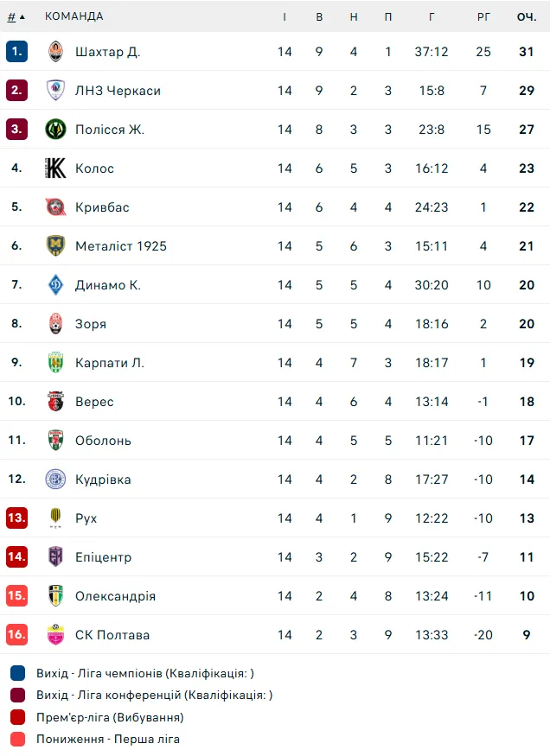The height and width of the screenshot is (756, 550).
Task: Click the Kryvbas team crest
Action: pos(56,207)
